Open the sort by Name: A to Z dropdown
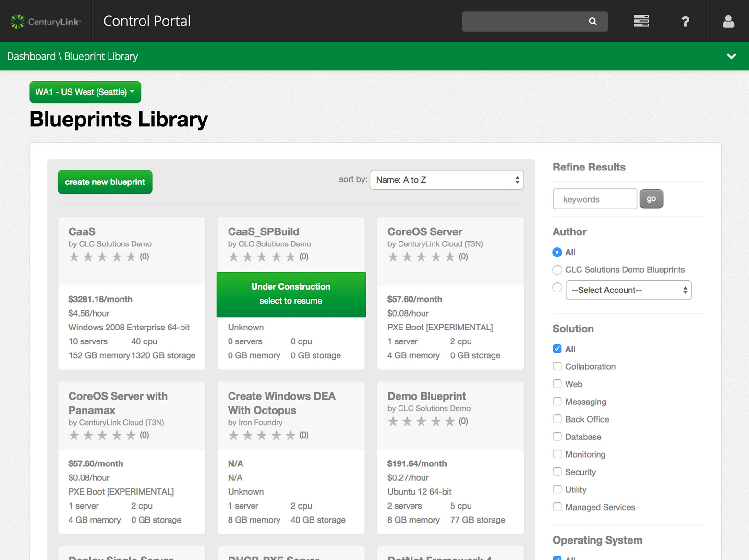This screenshot has width=749, height=560. 447,180
